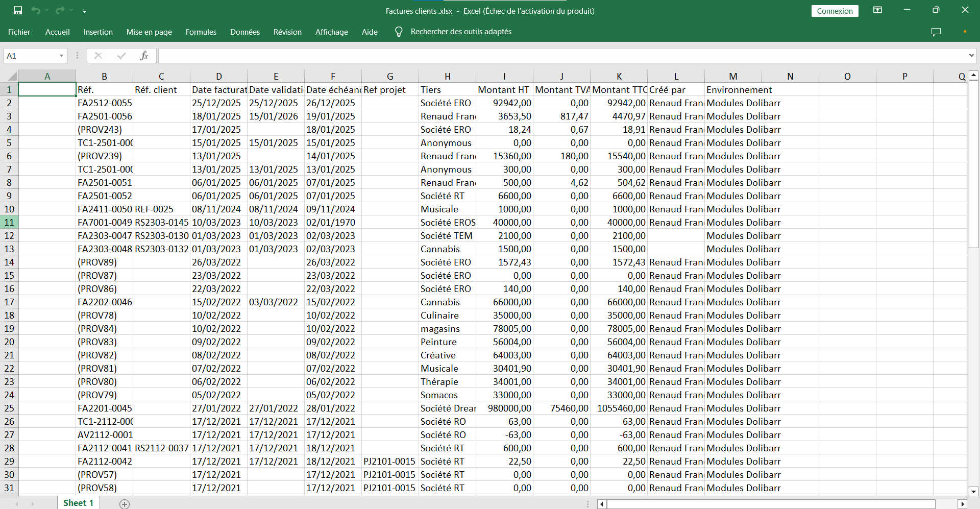Click the vertical scrollbar down arrow
The height and width of the screenshot is (509, 980).
click(x=973, y=492)
